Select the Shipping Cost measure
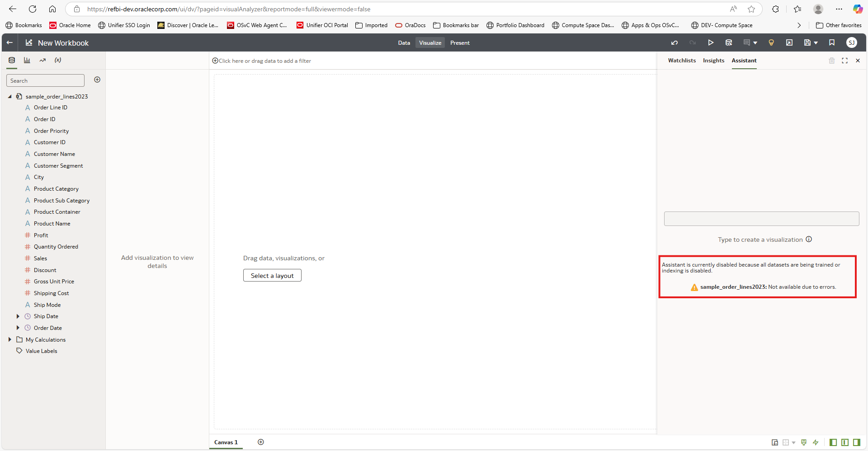This screenshot has height=451, width=868. (51, 293)
